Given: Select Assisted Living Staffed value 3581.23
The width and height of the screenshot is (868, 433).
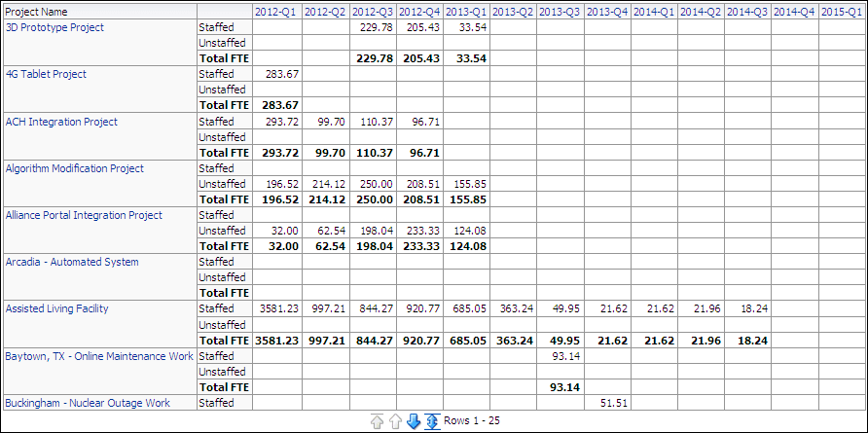Looking at the screenshot, I should [276, 308].
